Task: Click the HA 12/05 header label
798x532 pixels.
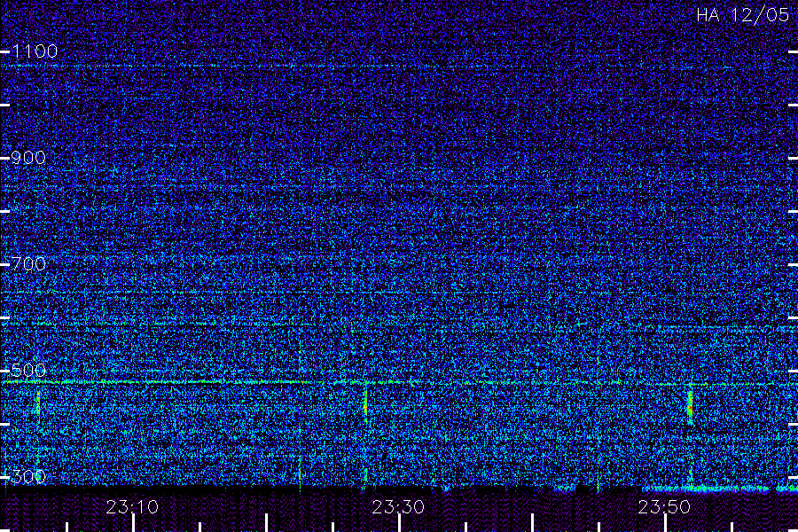Action: [743, 15]
